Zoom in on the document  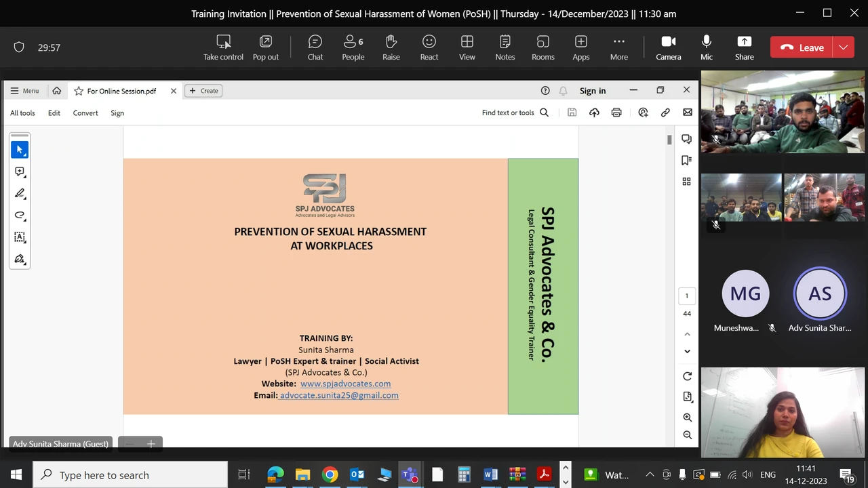click(x=687, y=417)
